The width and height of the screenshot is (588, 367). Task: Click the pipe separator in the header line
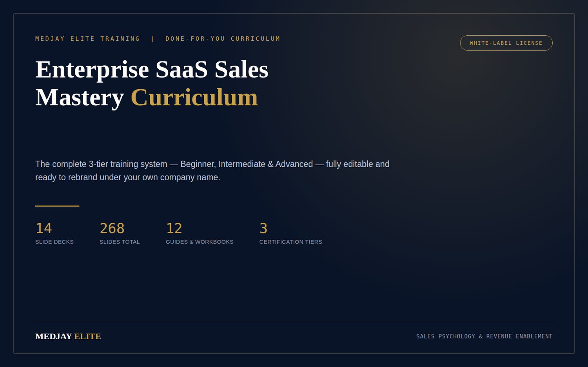click(153, 39)
